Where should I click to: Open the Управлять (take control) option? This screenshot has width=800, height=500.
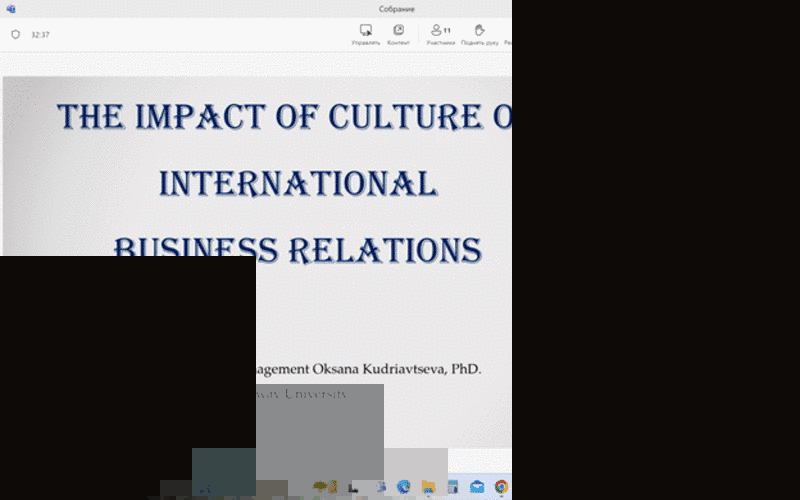366,35
